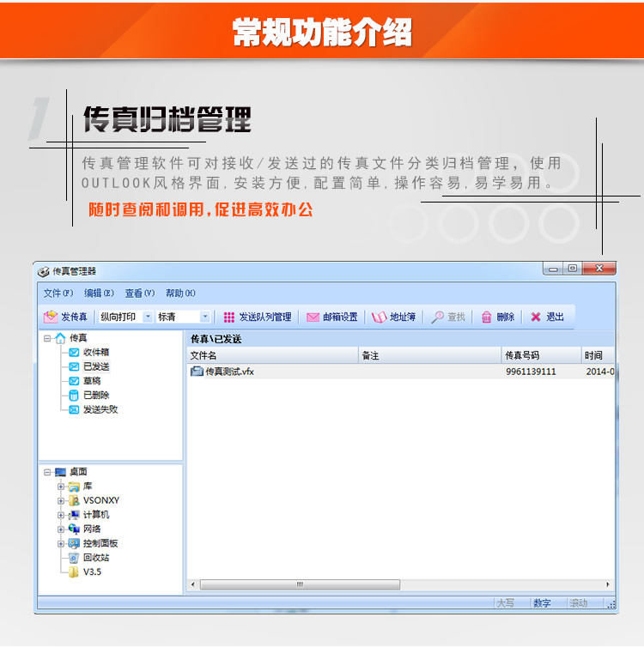Click the 收件箱 mail icon

74,353
